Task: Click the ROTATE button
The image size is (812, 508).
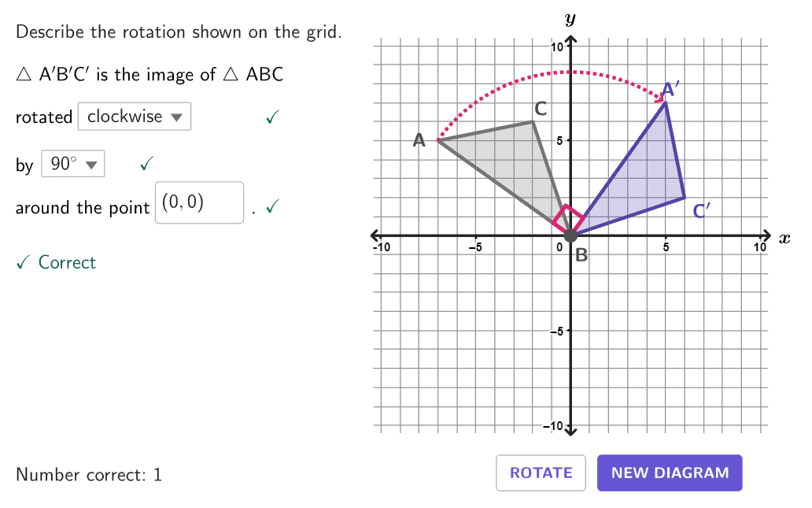Action: [541, 473]
